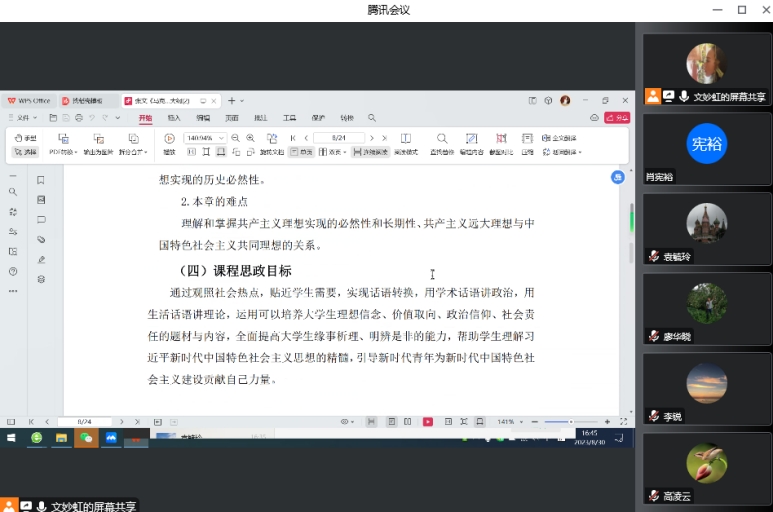Open the attachments paperclip panel
The height and width of the screenshot is (512, 773).
[41, 239]
